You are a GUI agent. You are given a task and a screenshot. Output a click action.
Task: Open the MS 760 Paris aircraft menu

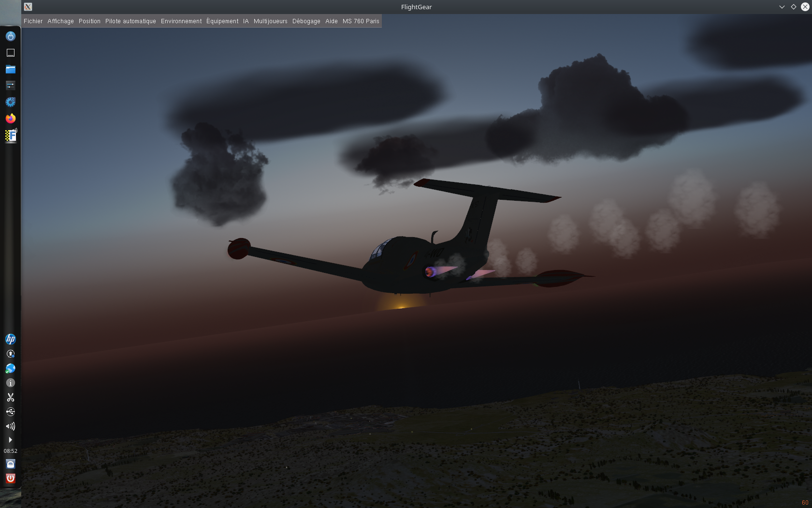361,21
